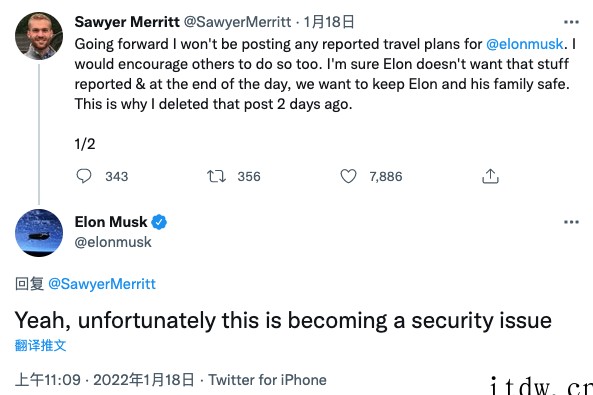Open the three-dot menu on Sawyer Merritt's tweet
Screen dimensions: 593x395
(571, 22)
